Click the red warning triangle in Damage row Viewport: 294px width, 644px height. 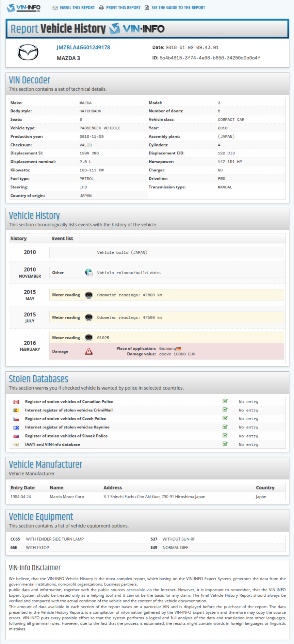pos(89,351)
